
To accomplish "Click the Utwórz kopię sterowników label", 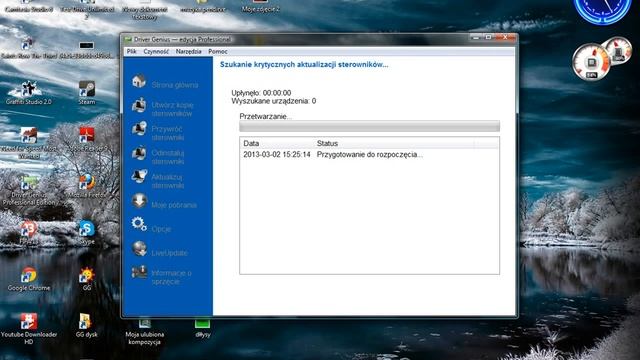I will [x=172, y=109].
